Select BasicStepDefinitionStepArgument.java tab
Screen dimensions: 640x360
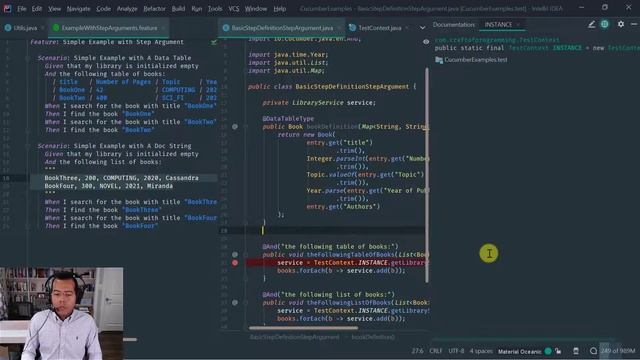(282, 28)
